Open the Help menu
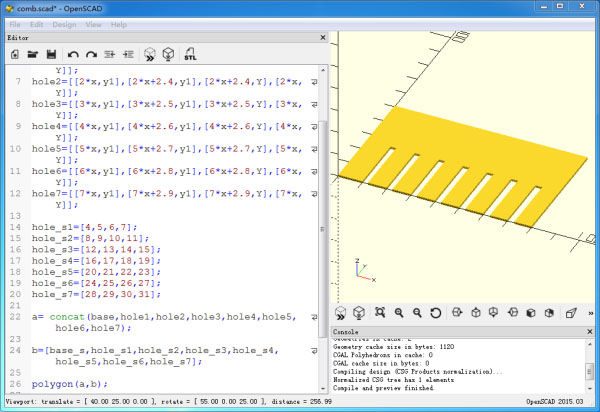The height and width of the screenshot is (412, 600). click(x=118, y=23)
